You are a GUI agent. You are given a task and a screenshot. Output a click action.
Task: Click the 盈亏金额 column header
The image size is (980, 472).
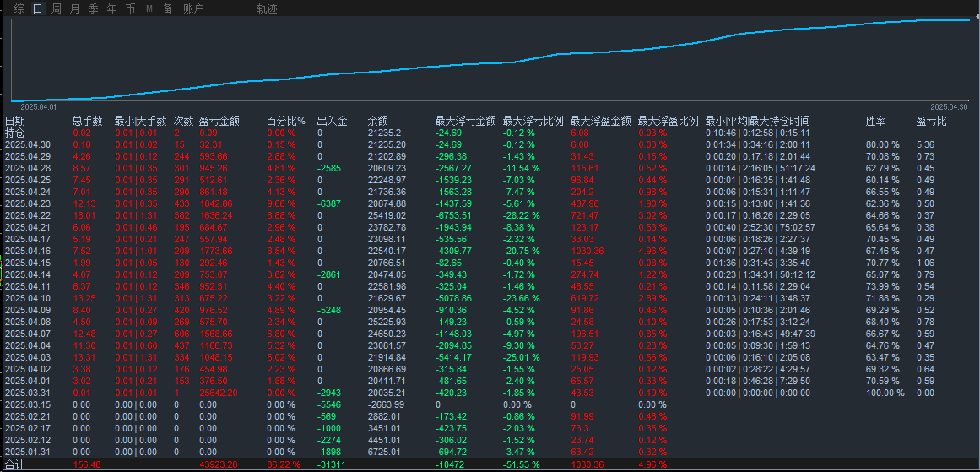(x=220, y=122)
